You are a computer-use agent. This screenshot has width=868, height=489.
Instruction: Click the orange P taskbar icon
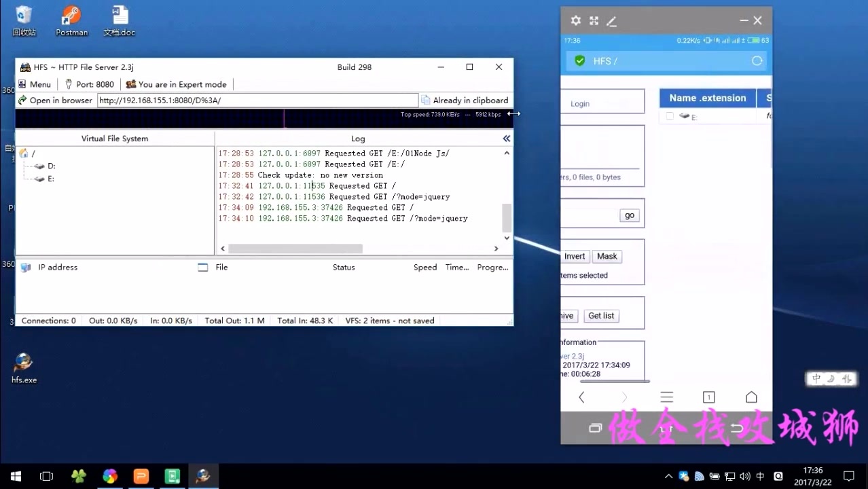click(x=141, y=476)
